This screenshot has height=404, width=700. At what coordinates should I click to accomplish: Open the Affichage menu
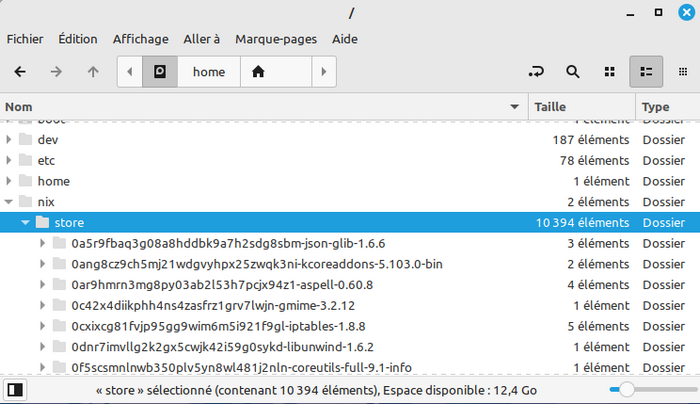pyautogui.click(x=140, y=39)
